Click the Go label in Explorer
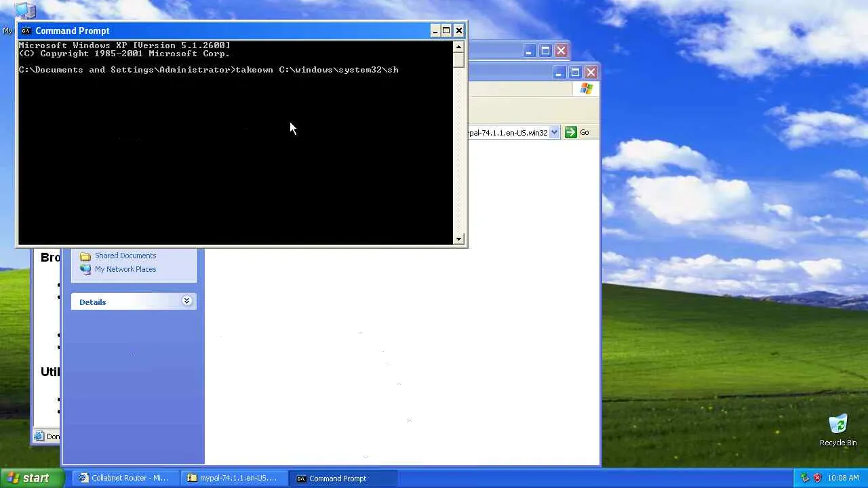This screenshot has height=488, width=868. (585, 133)
